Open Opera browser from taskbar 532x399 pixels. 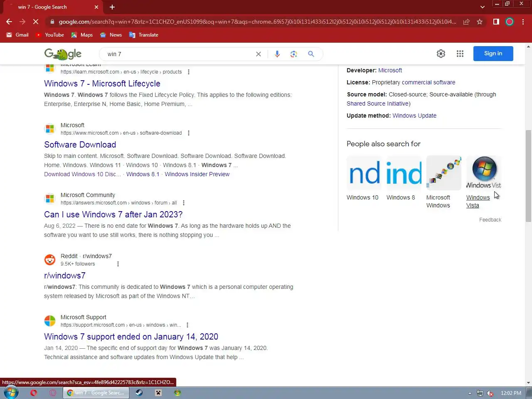coord(34,393)
